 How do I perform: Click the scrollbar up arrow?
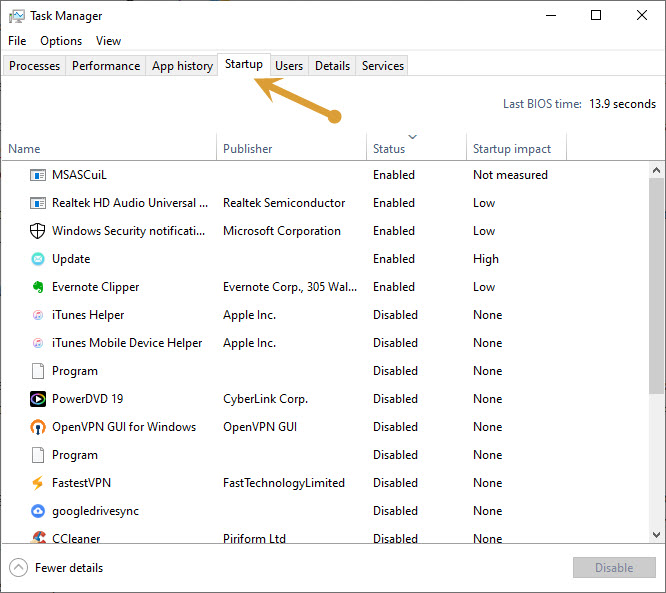[656, 170]
